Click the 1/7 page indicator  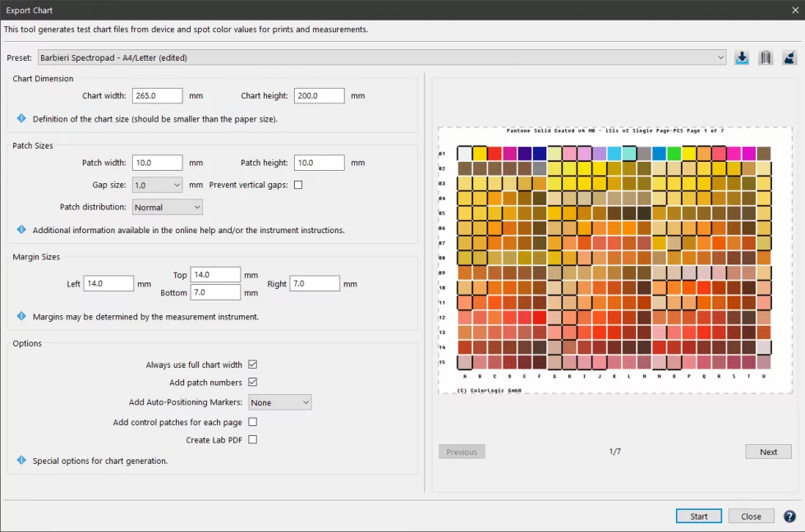614,452
